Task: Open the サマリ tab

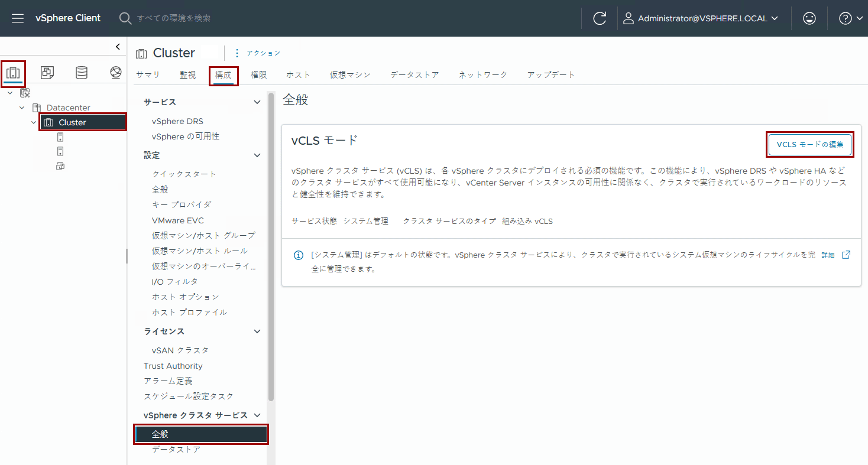Action: (x=148, y=75)
